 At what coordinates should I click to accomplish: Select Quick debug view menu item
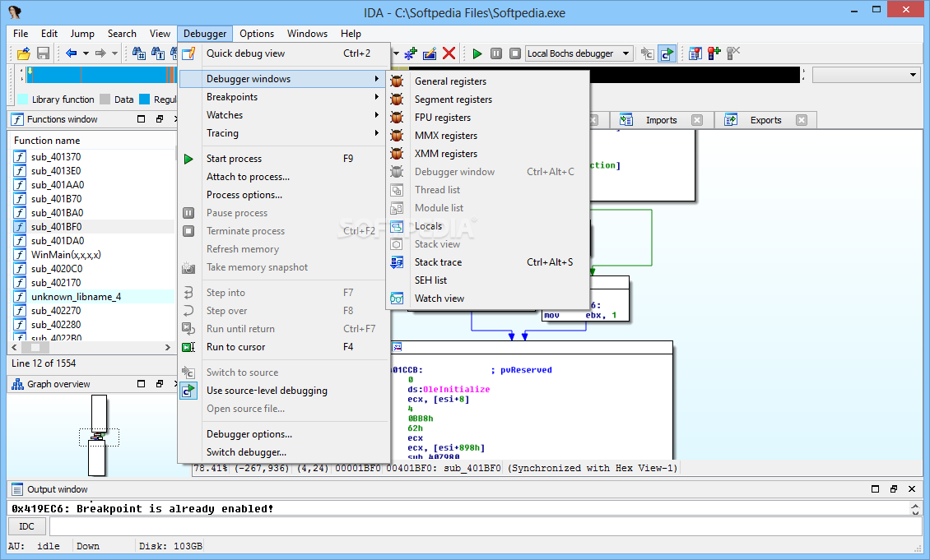click(283, 53)
